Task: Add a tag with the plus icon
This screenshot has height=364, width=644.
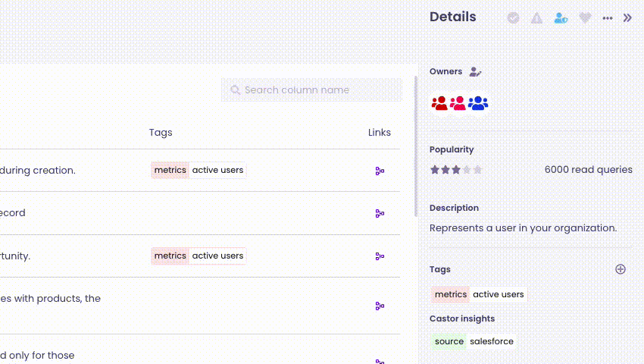Action: point(621,269)
